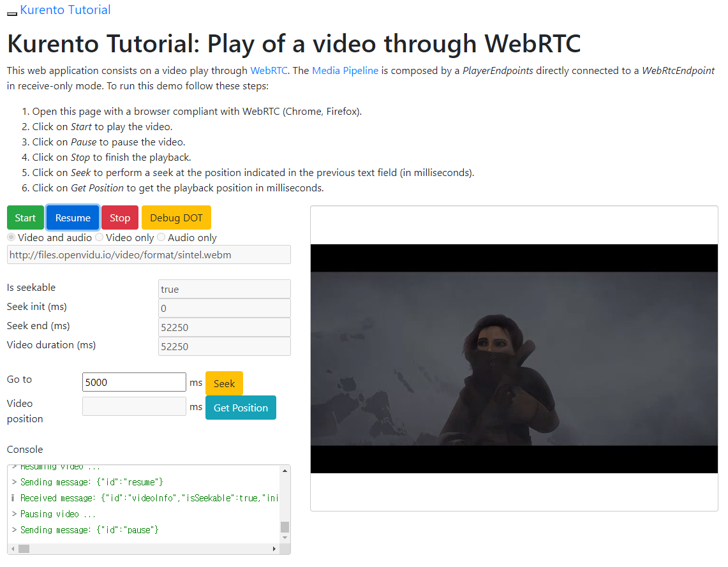Viewport: 728px width, 567px height.
Task: Open the WebRTC hyperlink in the description
Action: (269, 71)
